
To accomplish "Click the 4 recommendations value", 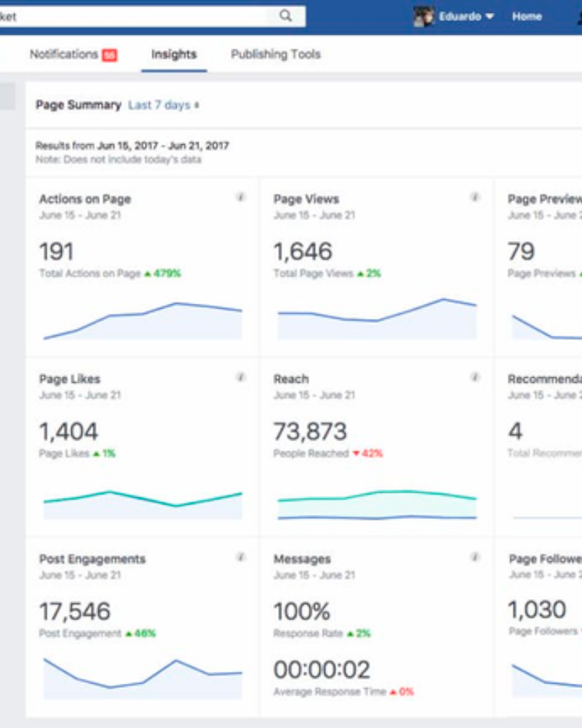I will tap(515, 431).
